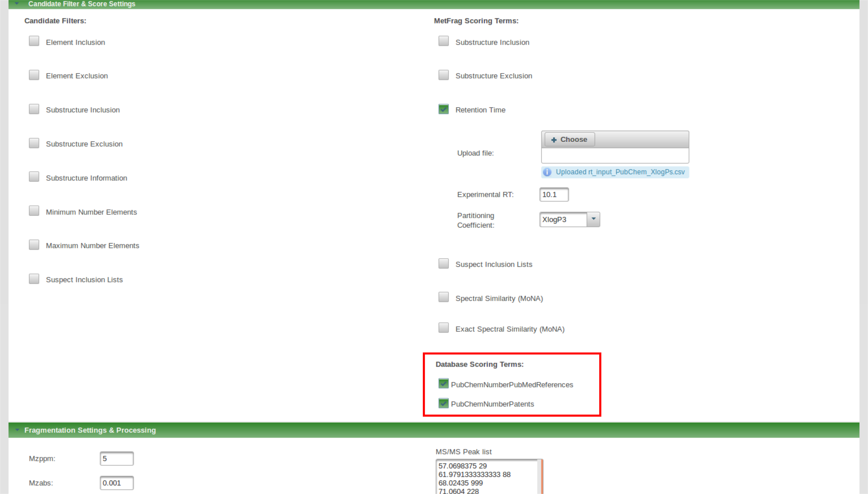
Task: Check Minimum Number Elements filter
Action: coord(34,211)
